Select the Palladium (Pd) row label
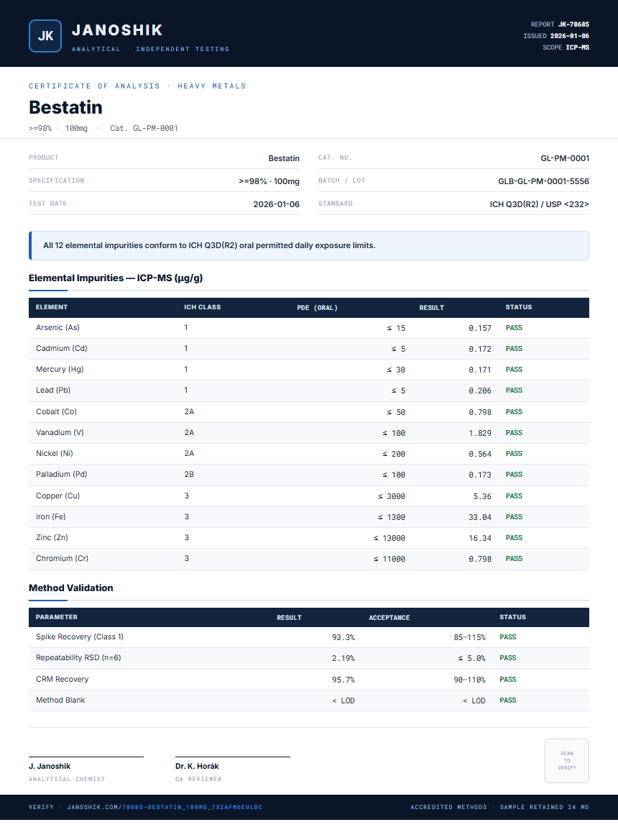Viewport: 618px width, 840px height. pyautogui.click(x=62, y=474)
